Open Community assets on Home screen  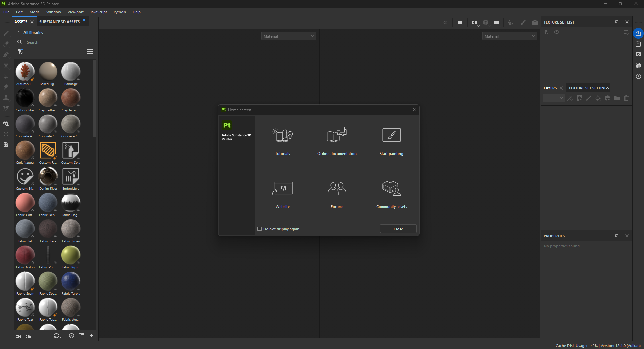(x=392, y=194)
